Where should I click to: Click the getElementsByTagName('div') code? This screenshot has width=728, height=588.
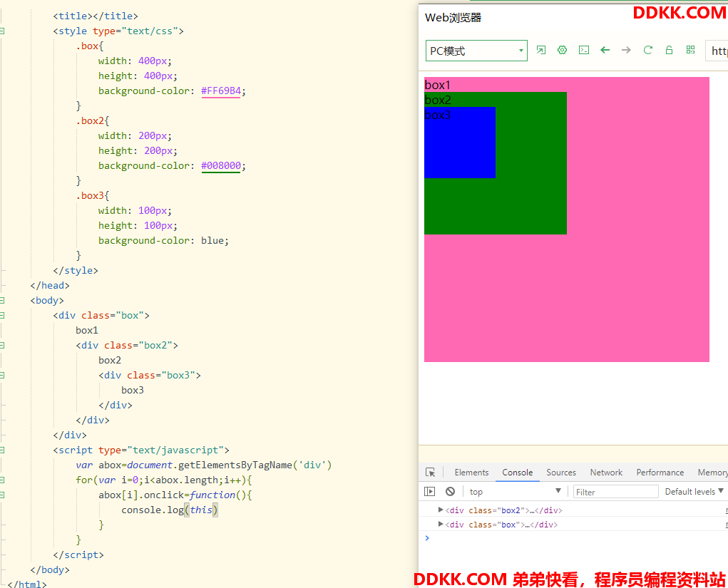(x=255, y=465)
